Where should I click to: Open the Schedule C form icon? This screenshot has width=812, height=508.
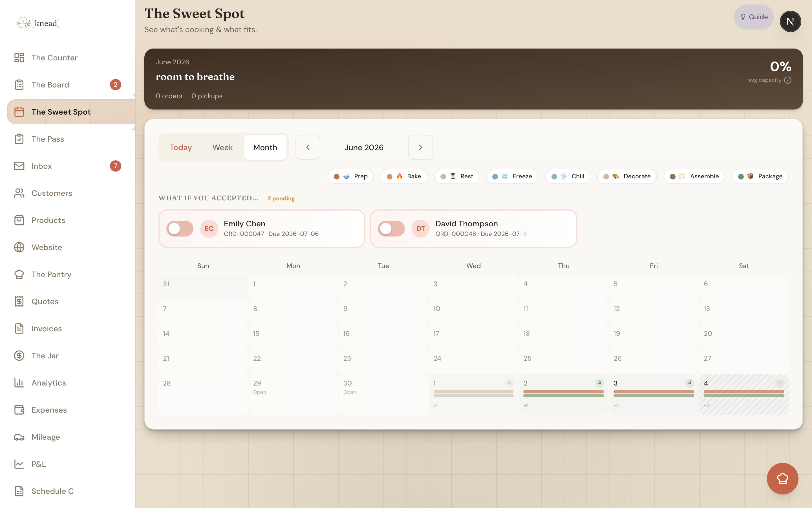click(x=19, y=491)
